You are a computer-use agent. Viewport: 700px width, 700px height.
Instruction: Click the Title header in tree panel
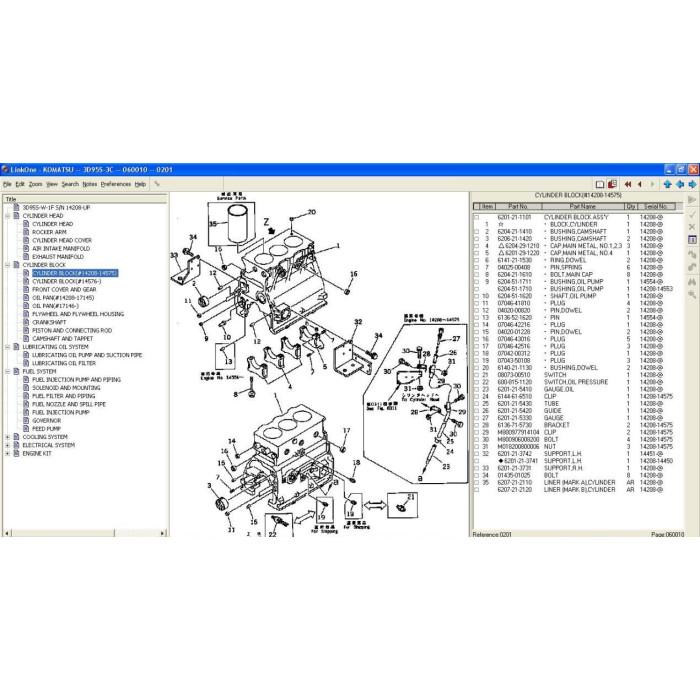click(x=85, y=199)
